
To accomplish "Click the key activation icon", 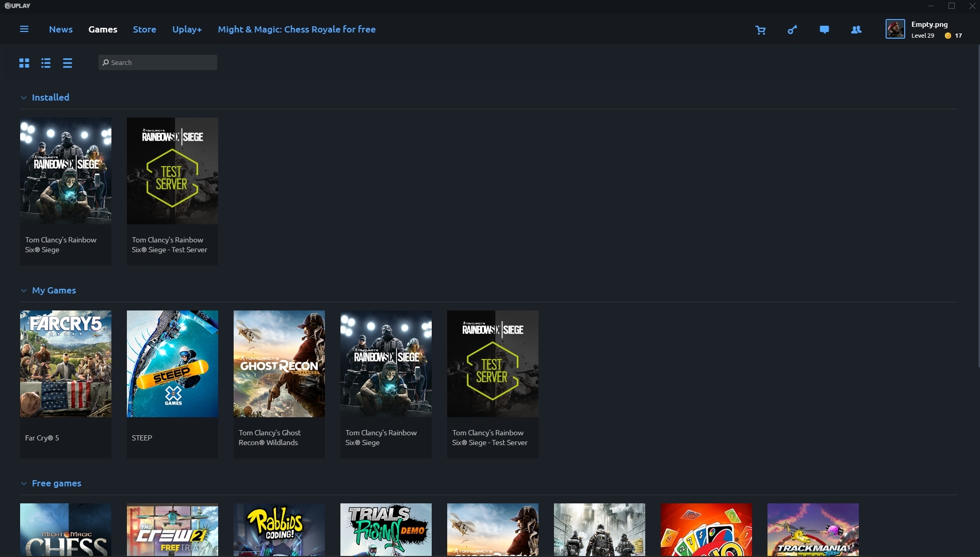I will pos(792,30).
